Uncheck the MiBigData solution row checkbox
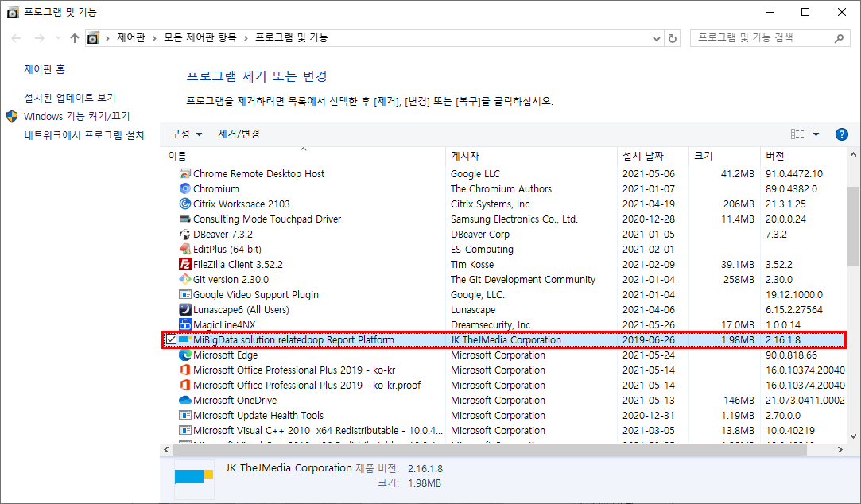This screenshot has width=861, height=504. click(x=171, y=340)
